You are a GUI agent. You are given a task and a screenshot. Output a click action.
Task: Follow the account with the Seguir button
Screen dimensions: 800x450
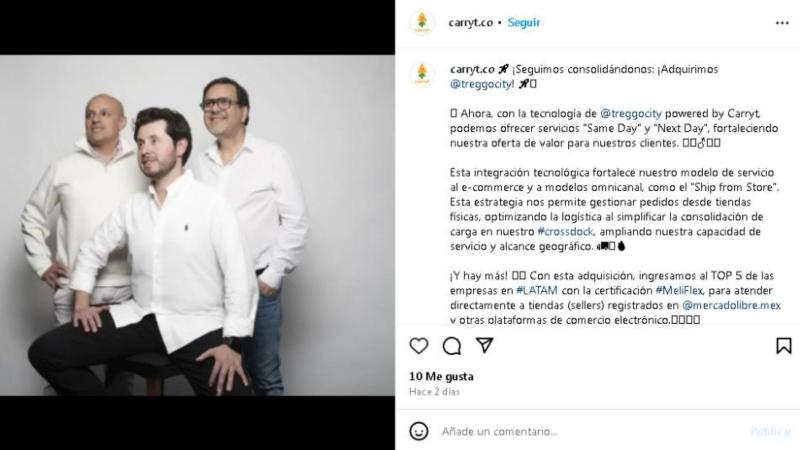(523, 22)
